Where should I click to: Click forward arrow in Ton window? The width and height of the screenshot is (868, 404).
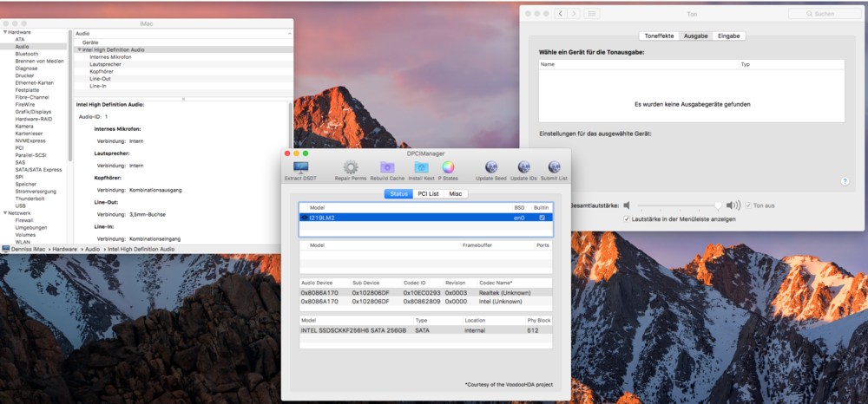click(574, 14)
